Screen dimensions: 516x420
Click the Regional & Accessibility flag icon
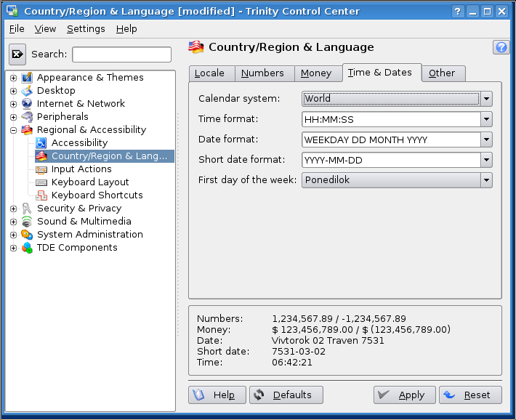[27, 130]
